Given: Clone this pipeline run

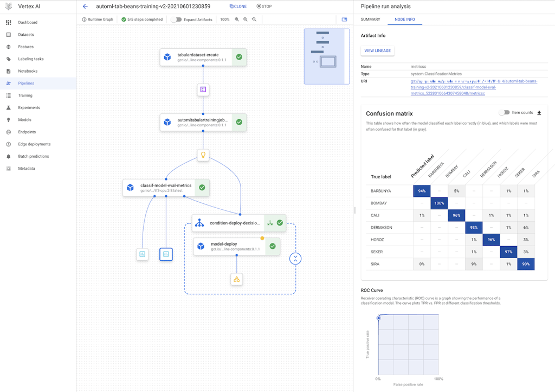Looking at the screenshot, I should pyautogui.click(x=238, y=7).
